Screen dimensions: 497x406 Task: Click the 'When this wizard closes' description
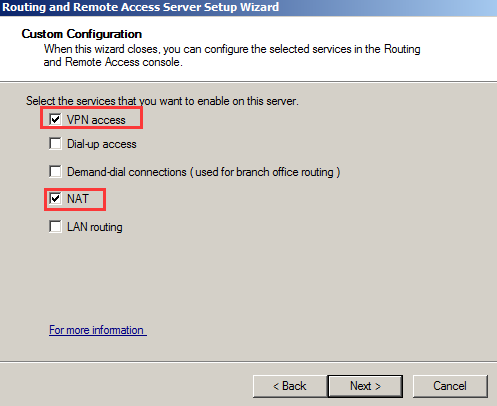click(x=232, y=55)
